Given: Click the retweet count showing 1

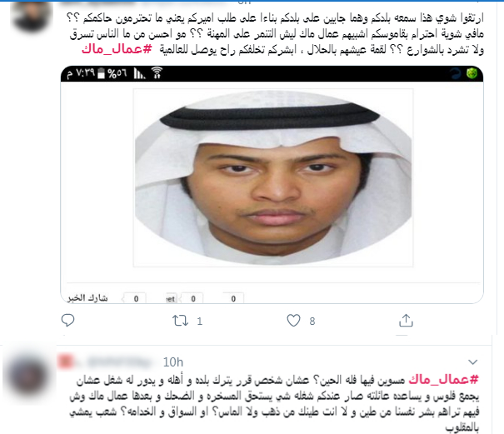Looking at the screenshot, I should pos(200,322).
